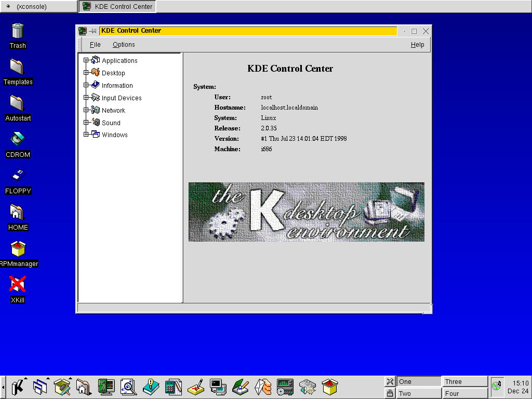Open the KDE Help book icon

(151, 387)
